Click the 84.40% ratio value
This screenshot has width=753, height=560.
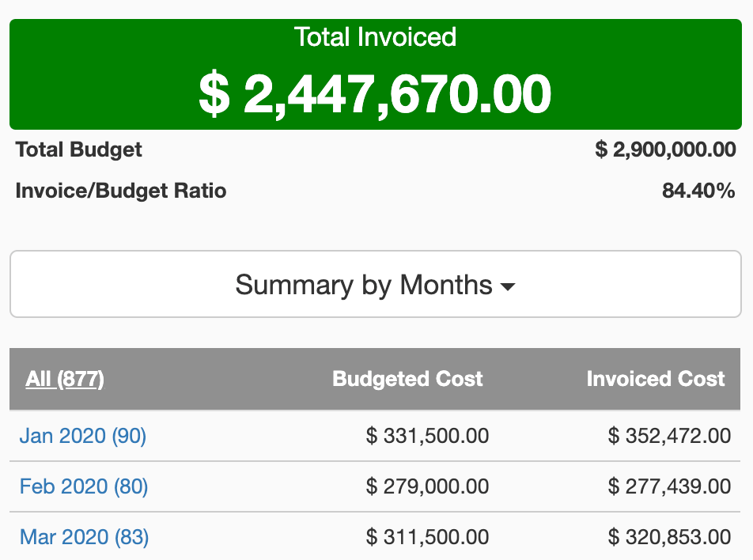tap(698, 191)
